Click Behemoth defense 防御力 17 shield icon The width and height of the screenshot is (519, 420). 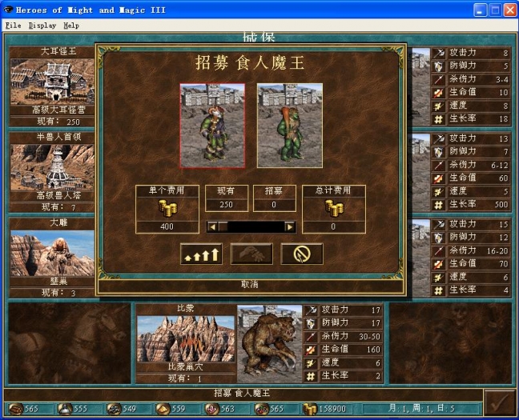(x=311, y=323)
